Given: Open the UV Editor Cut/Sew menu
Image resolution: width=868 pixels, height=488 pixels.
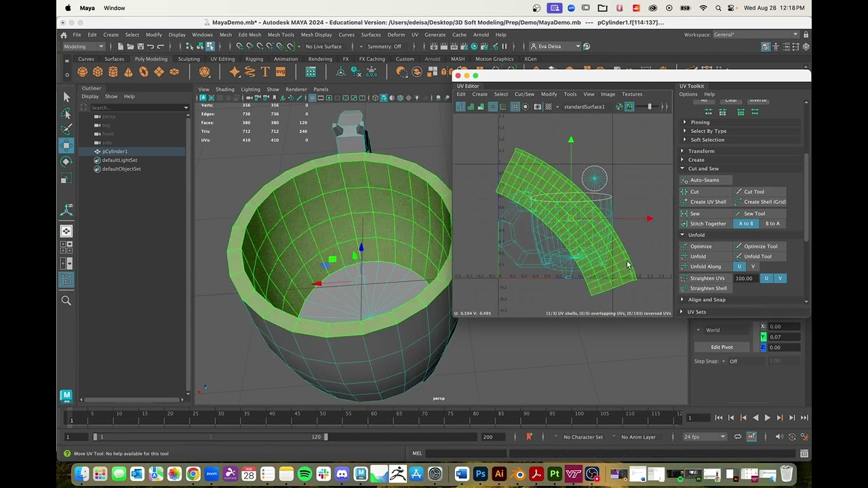Looking at the screenshot, I should [x=524, y=94].
